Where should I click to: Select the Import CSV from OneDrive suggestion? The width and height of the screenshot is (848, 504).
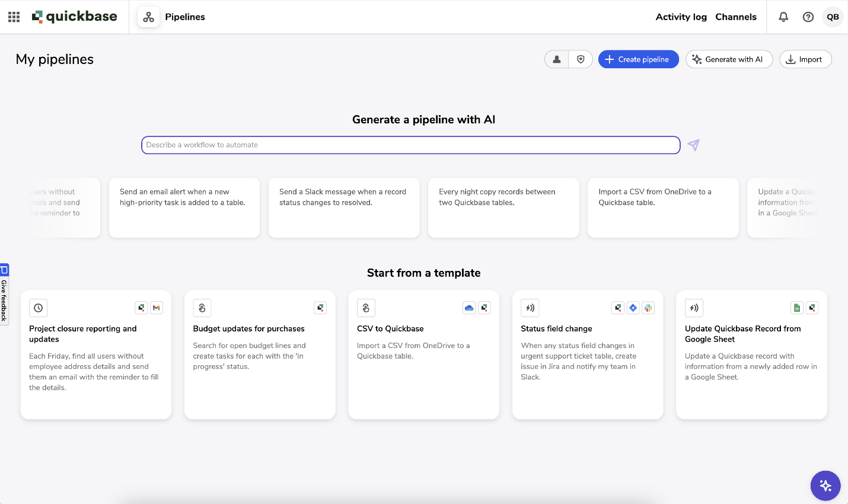click(x=663, y=208)
